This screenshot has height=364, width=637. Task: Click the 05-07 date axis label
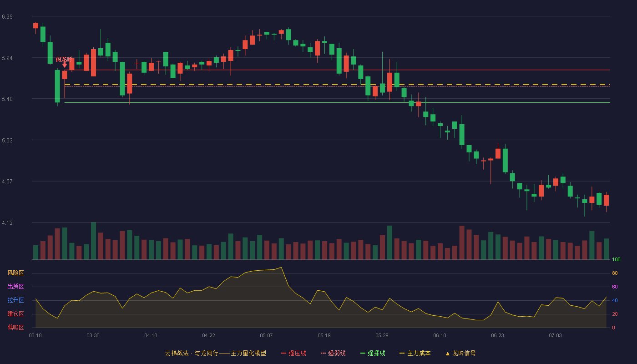pos(266,335)
